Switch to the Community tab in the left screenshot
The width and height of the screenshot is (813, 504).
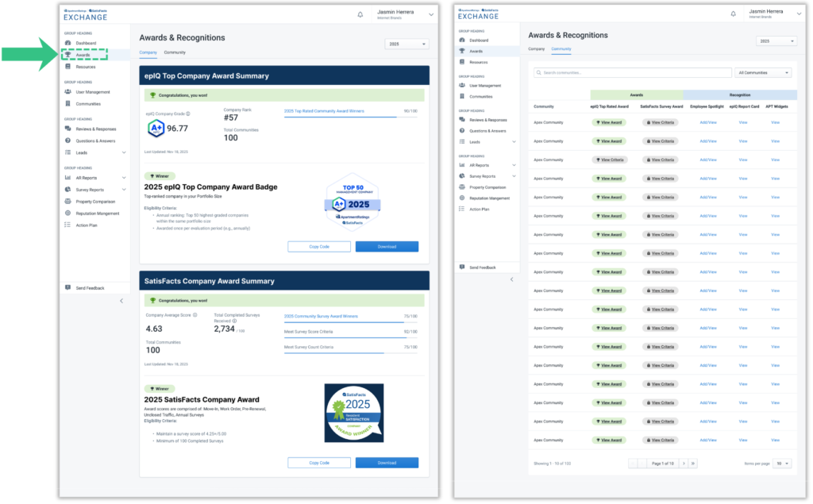(x=175, y=52)
